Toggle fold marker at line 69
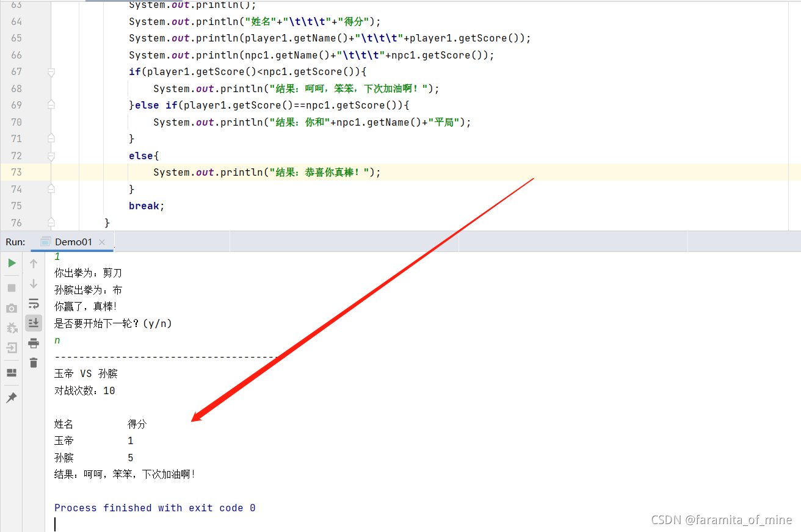801x532 pixels. [51, 105]
